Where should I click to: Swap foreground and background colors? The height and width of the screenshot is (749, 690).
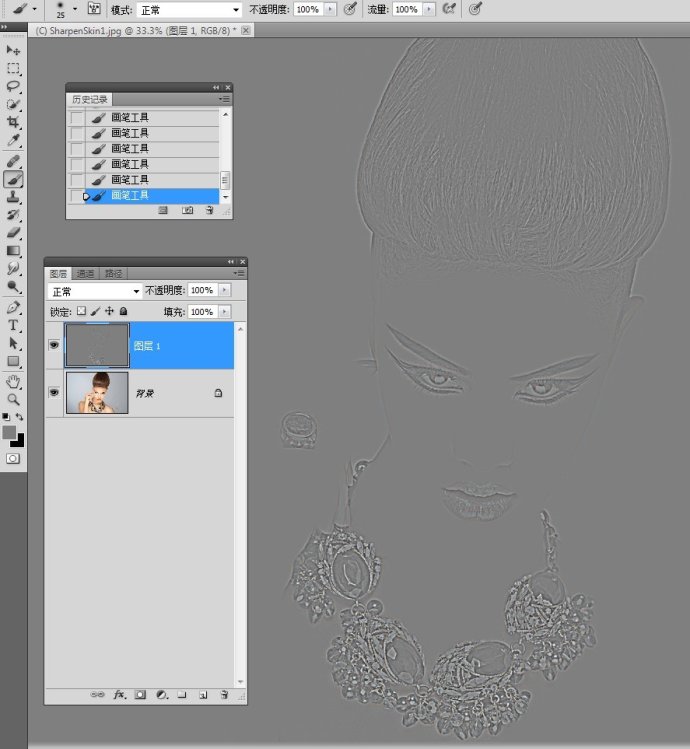[20, 417]
